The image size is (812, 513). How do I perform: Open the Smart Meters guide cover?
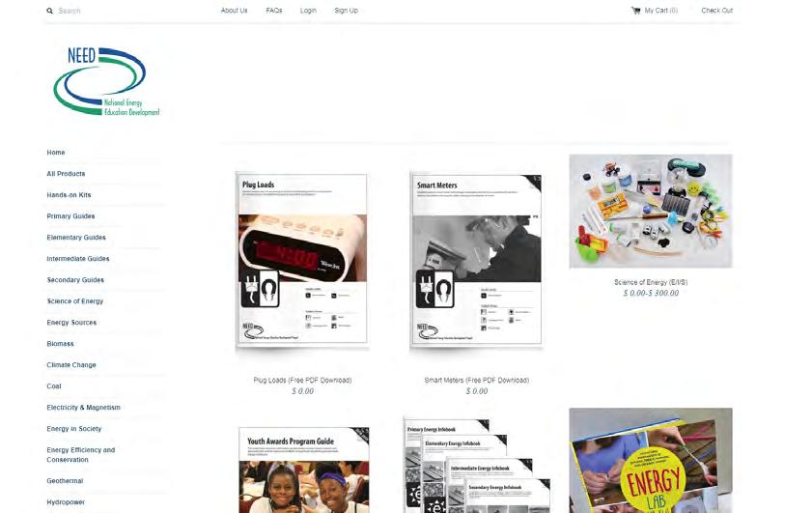coord(476,259)
